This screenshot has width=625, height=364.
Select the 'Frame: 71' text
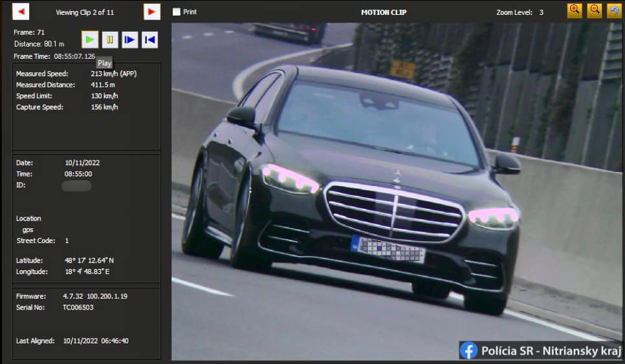(29, 32)
